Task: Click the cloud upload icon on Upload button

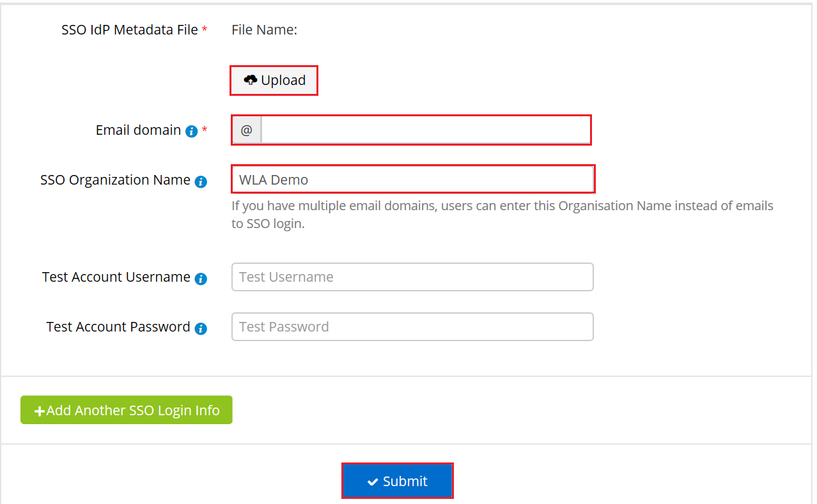Action: pos(249,79)
